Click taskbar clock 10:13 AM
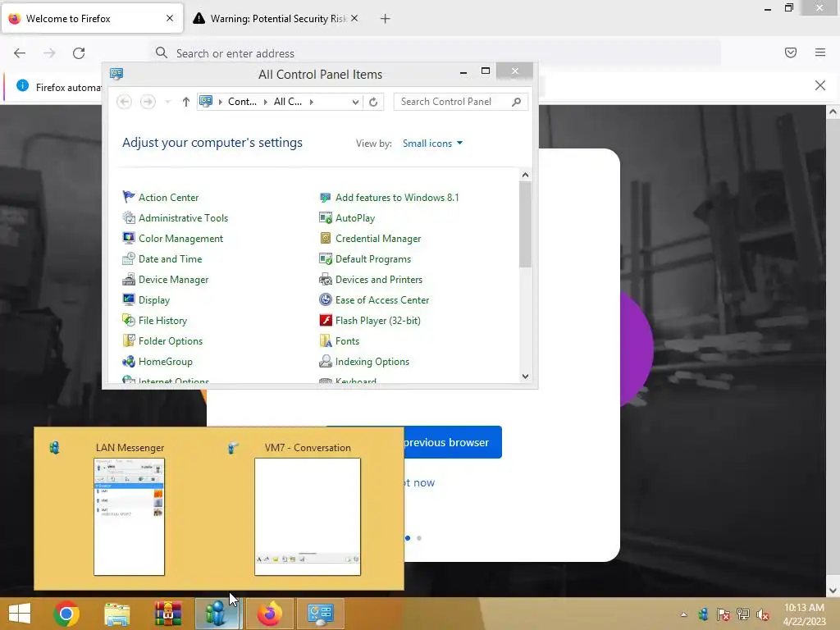Viewport: 840px width, 630px height. click(x=804, y=608)
